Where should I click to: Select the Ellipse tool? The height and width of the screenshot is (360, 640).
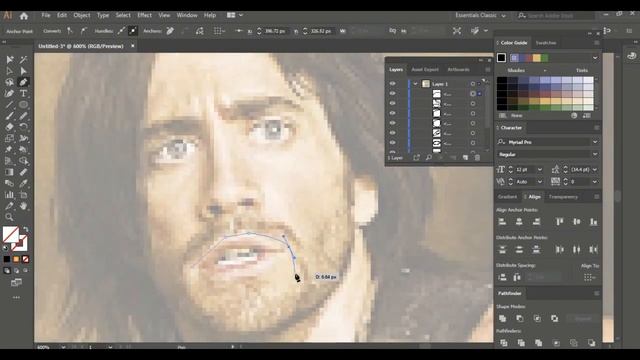(23, 104)
